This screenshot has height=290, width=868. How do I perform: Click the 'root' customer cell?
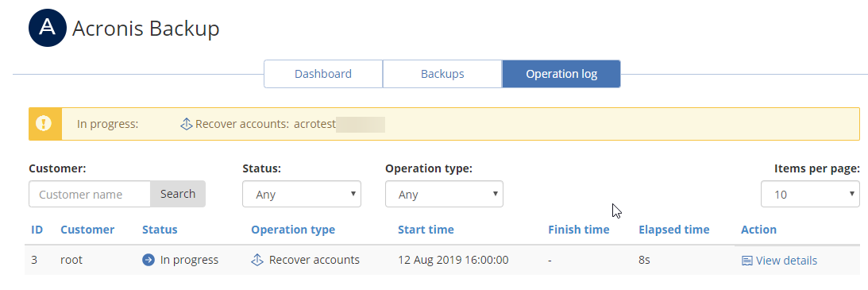point(71,260)
